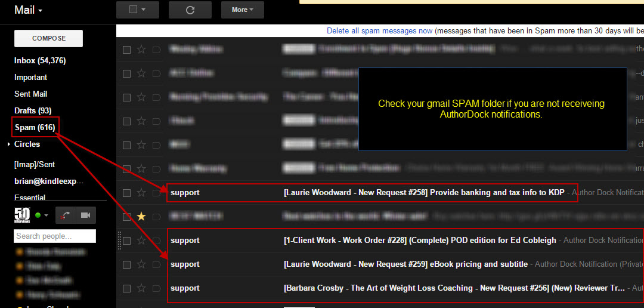This screenshot has height=308, width=644.
Task: Open message 'Provide banking and tax info to KDP'
Action: (497, 192)
